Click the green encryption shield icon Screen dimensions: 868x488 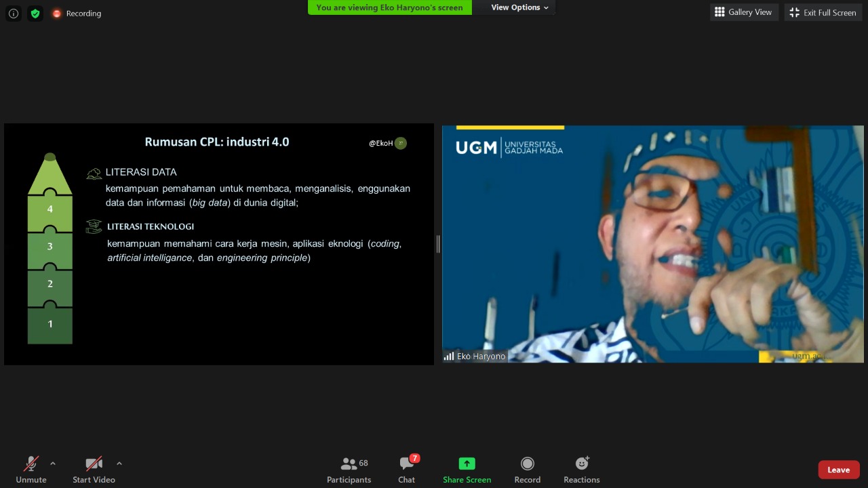(x=35, y=14)
